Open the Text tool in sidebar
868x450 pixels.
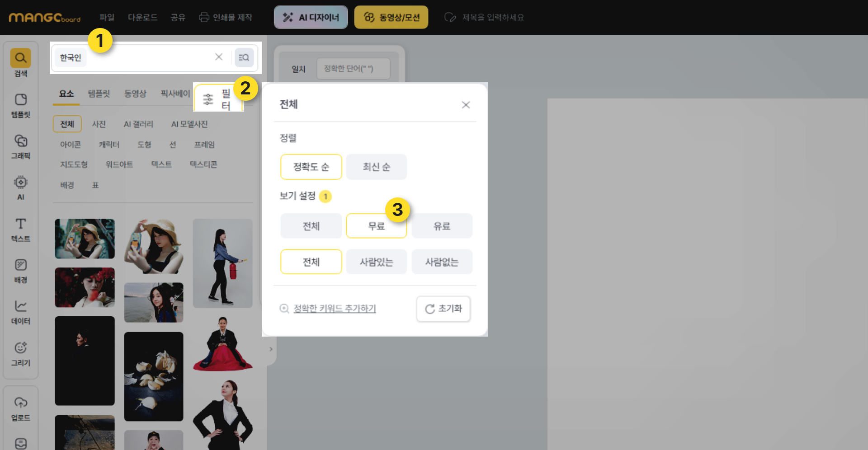[x=21, y=229]
